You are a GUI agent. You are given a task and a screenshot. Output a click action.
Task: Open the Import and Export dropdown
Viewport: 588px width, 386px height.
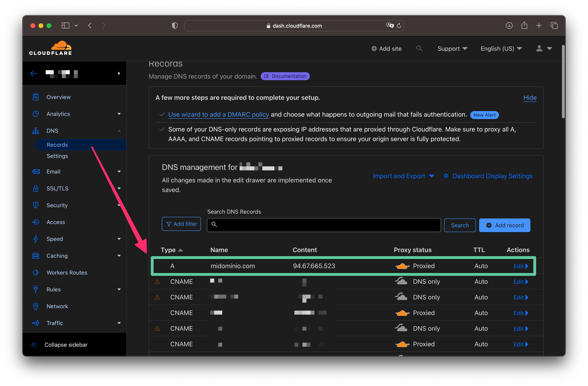[403, 176]
